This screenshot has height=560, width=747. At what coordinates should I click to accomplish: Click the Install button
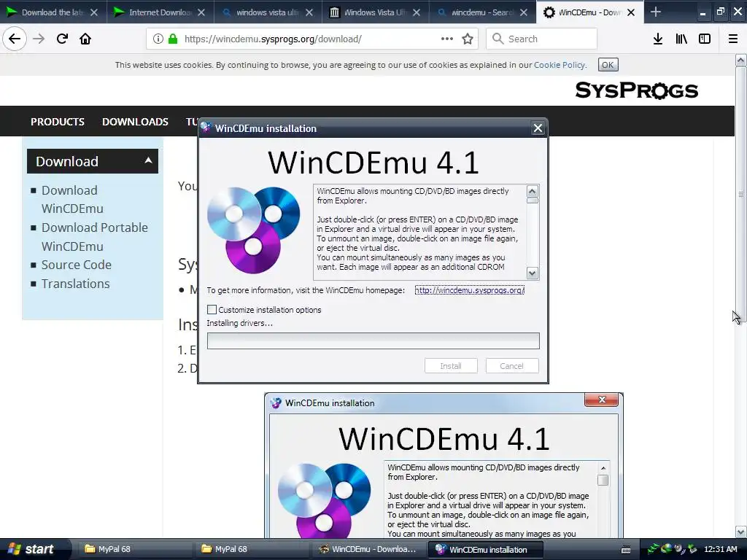pyautogui.click(x=451, y=366)
